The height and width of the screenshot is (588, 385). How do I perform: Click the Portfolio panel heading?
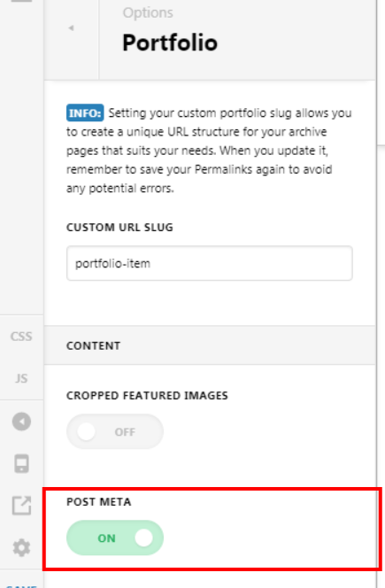pos(170,43)
